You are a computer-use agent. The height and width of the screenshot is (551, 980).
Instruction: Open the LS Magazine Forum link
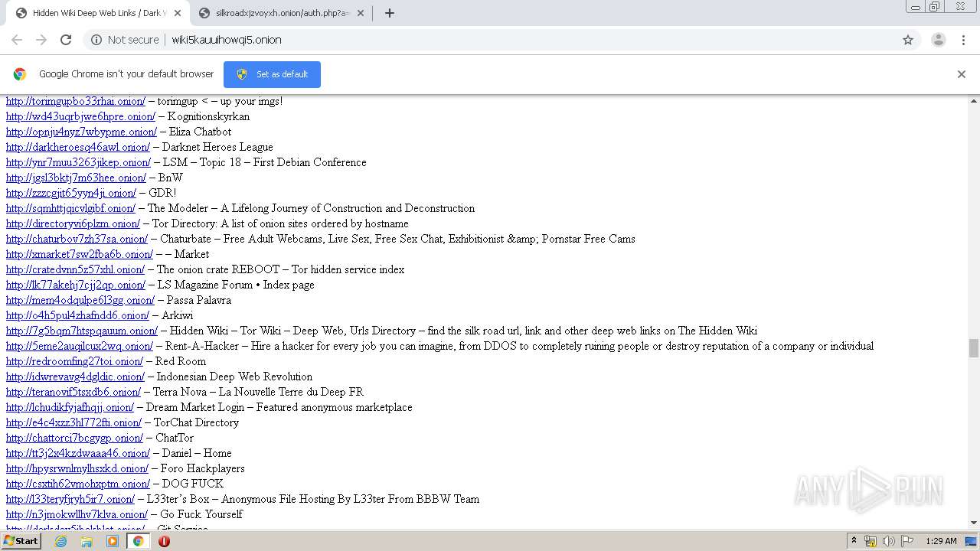76,285
